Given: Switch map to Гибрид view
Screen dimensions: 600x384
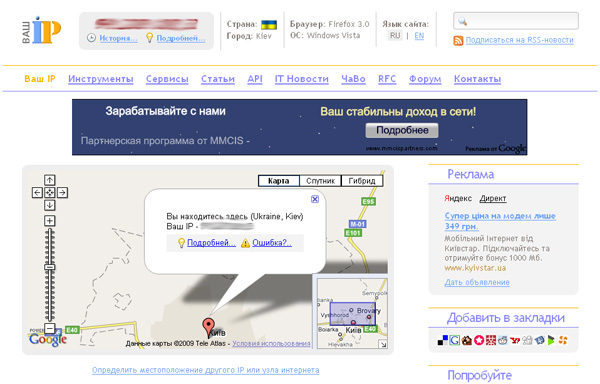Looking at the screenshot, I should [362, 181].
